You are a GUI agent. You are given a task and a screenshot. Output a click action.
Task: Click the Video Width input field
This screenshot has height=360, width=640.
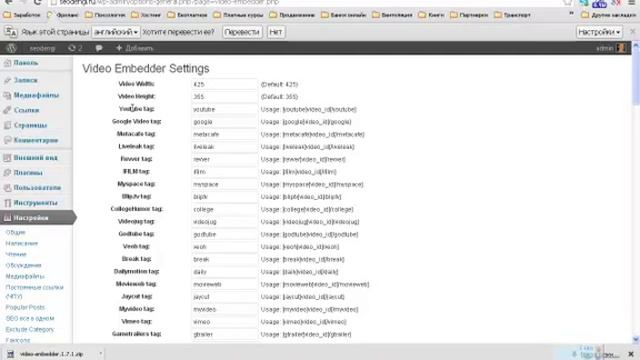pos(224,84)
